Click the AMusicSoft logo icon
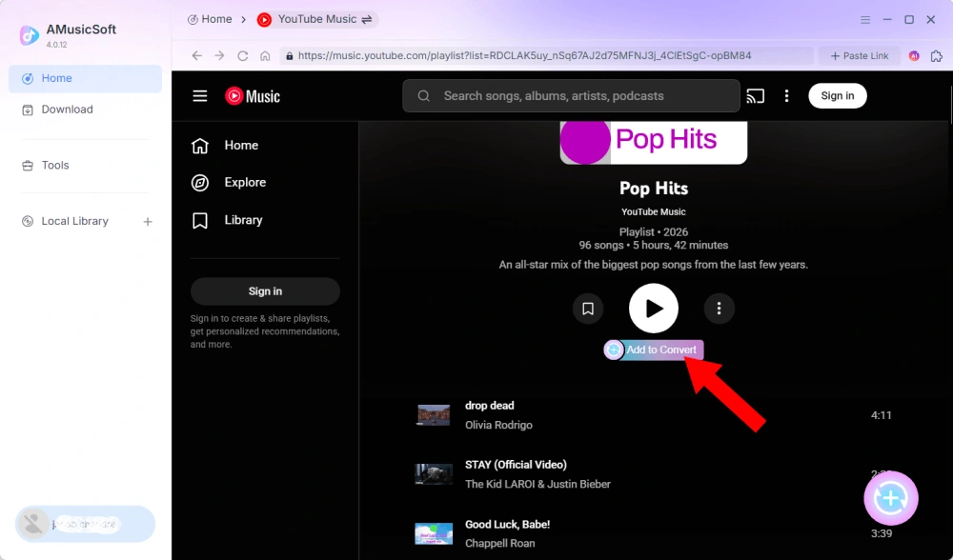The width and height of the screenshot is (953, 560). [x=30, y=34]
